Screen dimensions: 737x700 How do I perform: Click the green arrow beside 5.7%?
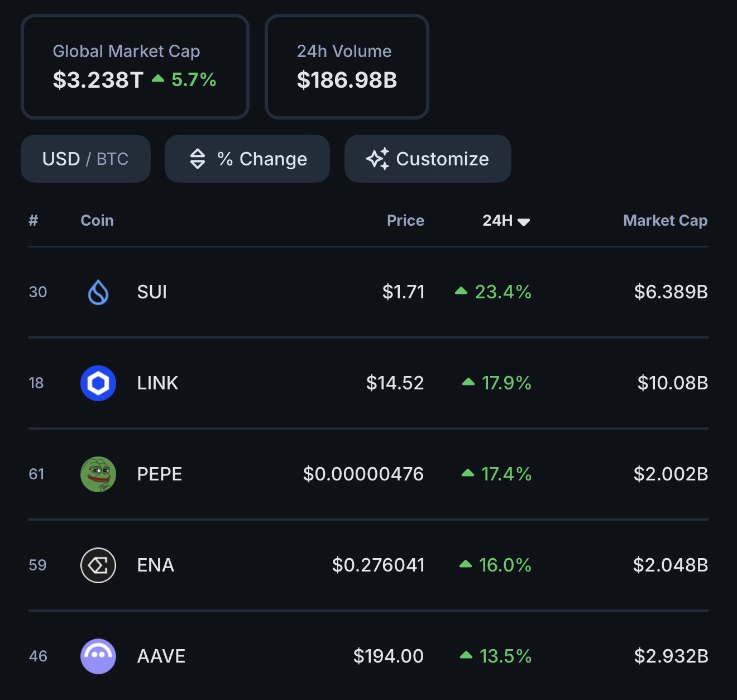pyautogui.click(x=158, y=79)
